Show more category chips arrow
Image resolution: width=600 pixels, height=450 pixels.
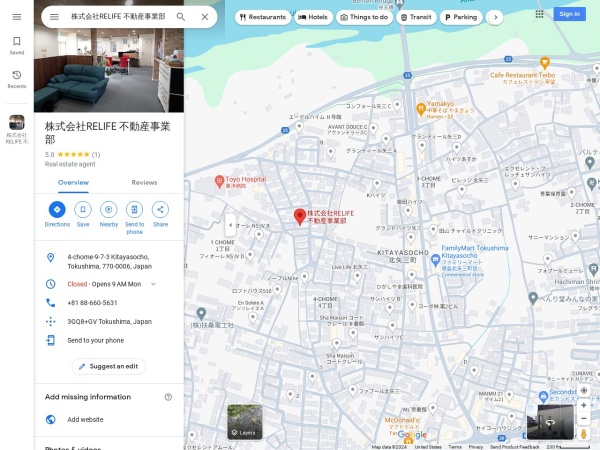(x=496, y=17)
